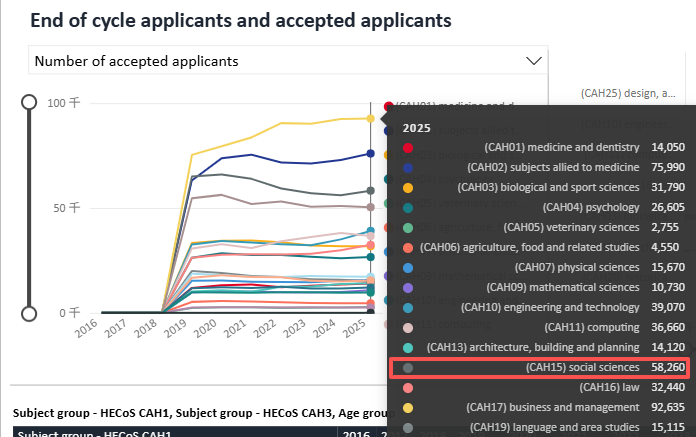Click the lower y-axis zoom slider handle
Viewport: 696px width, 437px height.
pyautogui.click(x=30, y=312)
